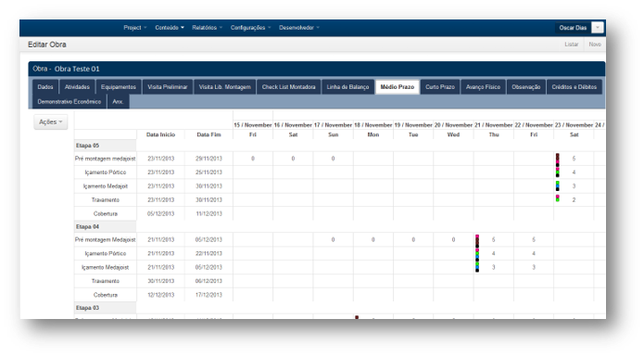
Task: Open the Configurações menu
Action: coord(250,28)
